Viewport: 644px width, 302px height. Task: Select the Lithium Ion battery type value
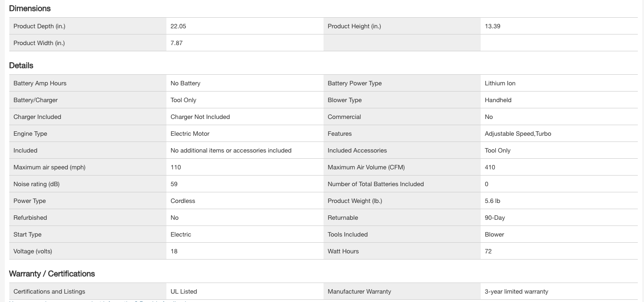(x=500, y=83)
